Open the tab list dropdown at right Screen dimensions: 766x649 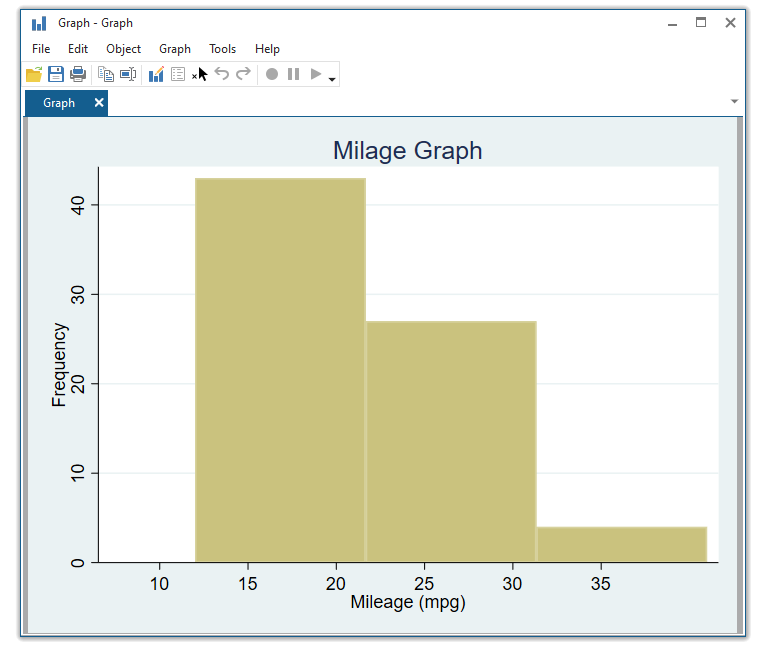(x=735, y=102)
